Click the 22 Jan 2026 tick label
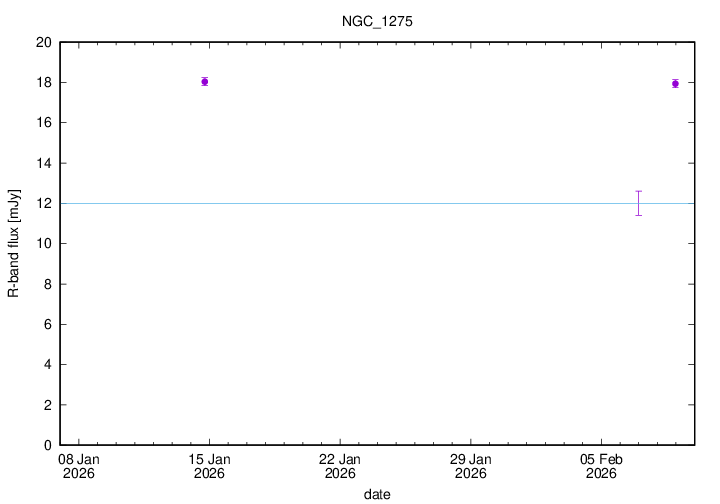The image size is (720, 504). [x=339, y=466]
